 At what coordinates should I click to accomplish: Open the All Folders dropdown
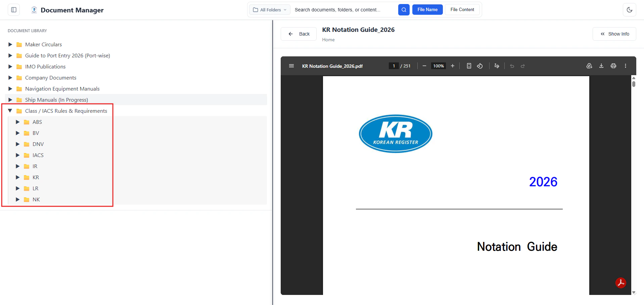point(270,10)
